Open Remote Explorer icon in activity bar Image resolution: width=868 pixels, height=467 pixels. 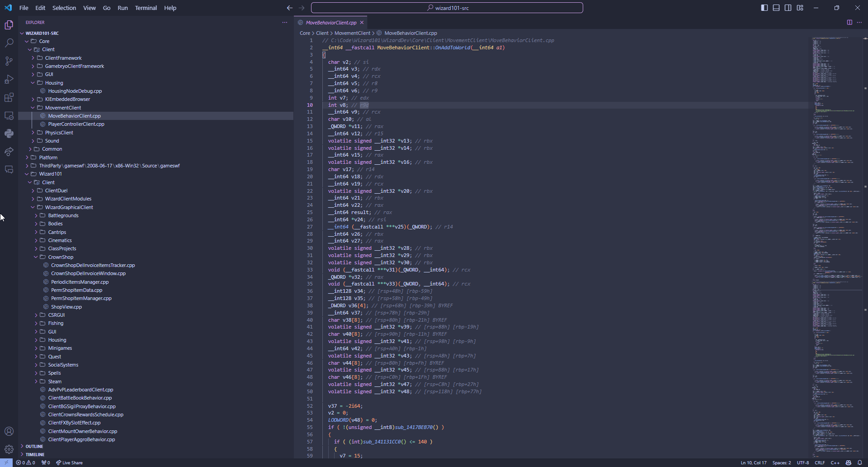(x=9, y=115)
